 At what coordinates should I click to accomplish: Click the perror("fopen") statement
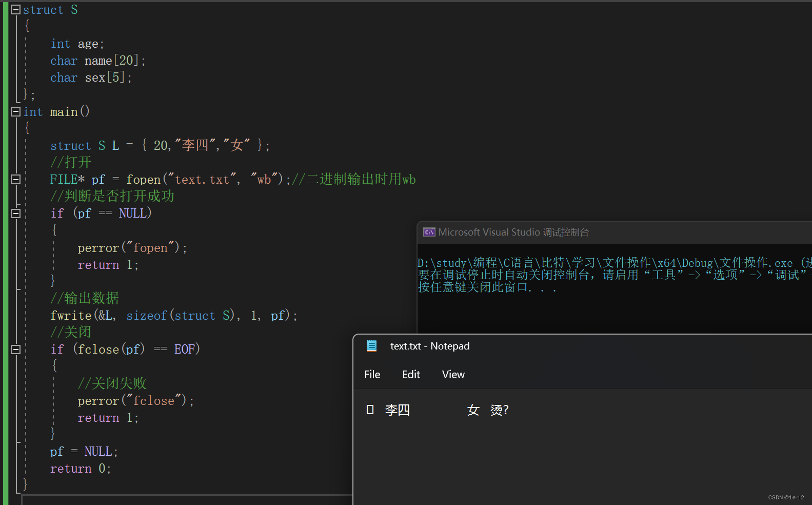pos(132,248)
